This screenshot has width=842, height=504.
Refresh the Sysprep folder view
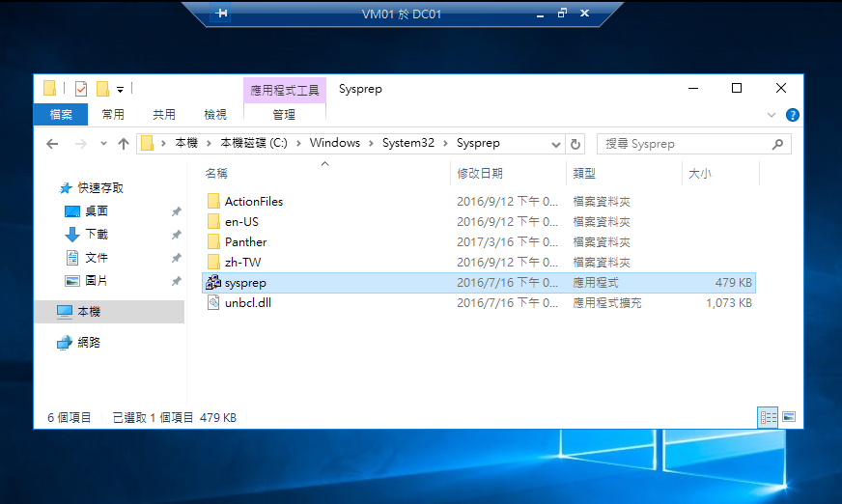click(x=575, y=145)
